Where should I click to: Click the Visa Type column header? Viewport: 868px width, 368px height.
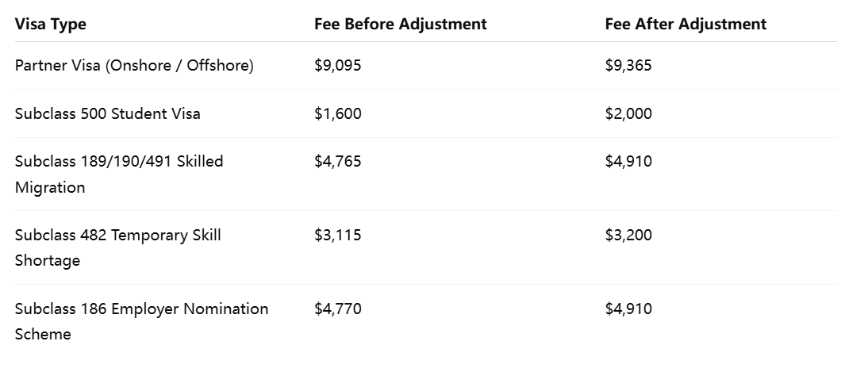50,25
